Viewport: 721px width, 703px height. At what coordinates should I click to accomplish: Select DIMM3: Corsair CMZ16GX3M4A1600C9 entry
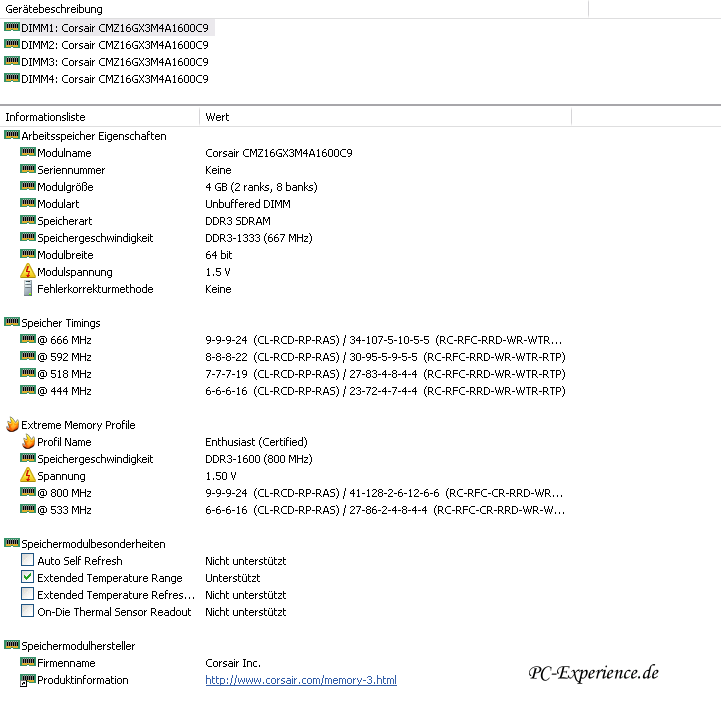tap(114, 62)
